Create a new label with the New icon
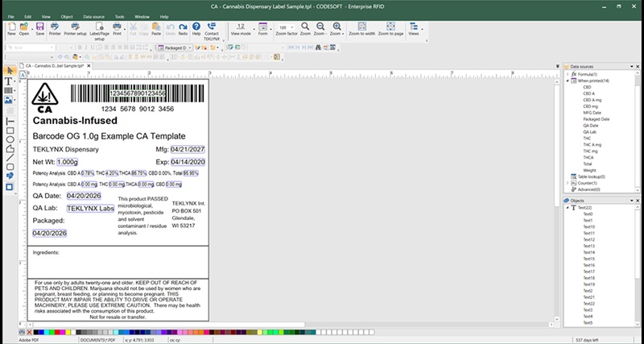Image resolution: width=644 pixels, height=344 pixels. (11, 29)
